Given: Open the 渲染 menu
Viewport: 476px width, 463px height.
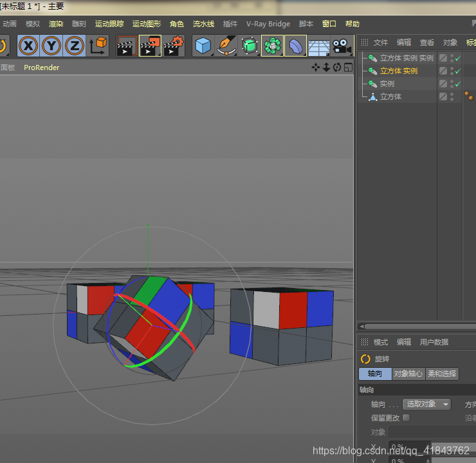Looking at the screenshot, I should point(56,24).
